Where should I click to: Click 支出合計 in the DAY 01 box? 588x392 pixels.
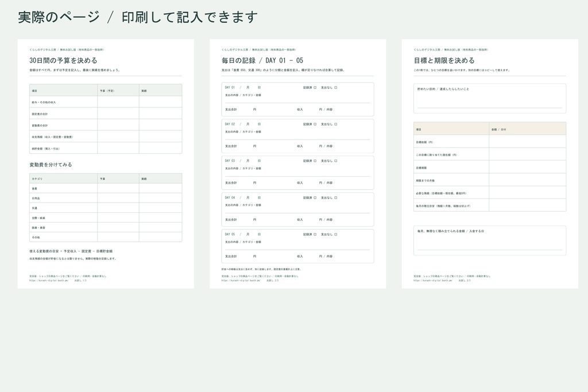pyautogui.click(x=231, y=110)
